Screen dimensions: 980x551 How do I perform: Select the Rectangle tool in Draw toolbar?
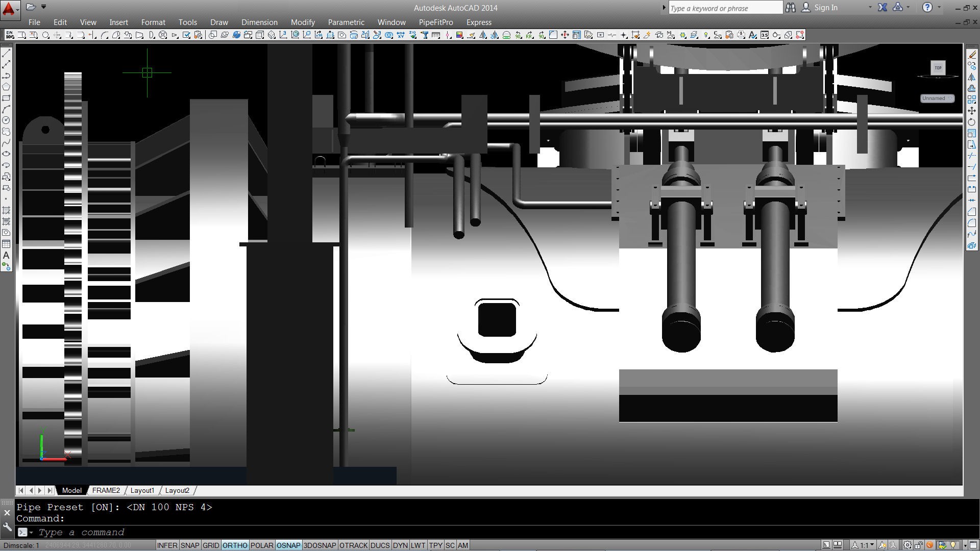(x=6, y=98)
